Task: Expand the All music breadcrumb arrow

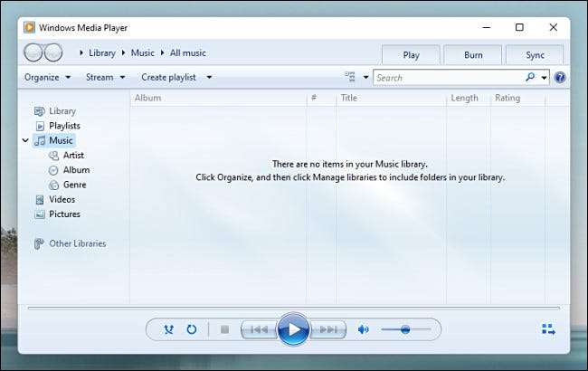Action: pyautogui.click(x=162, y=52)
